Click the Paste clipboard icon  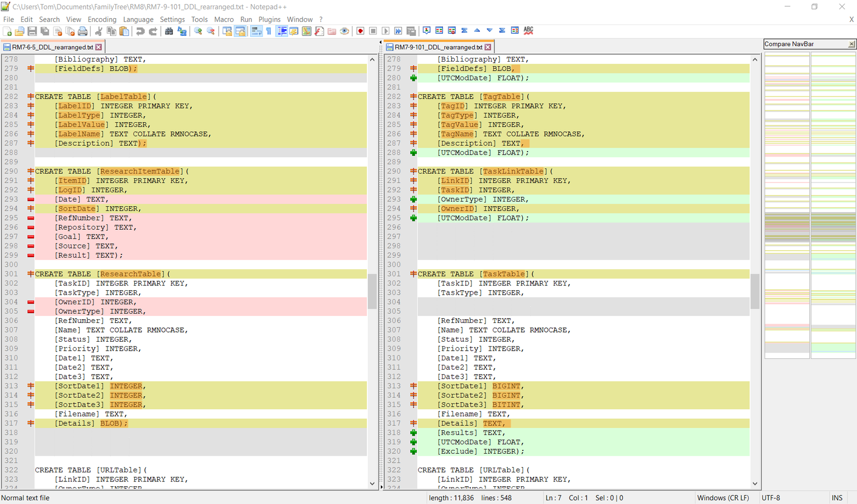[x=124, y=31]
